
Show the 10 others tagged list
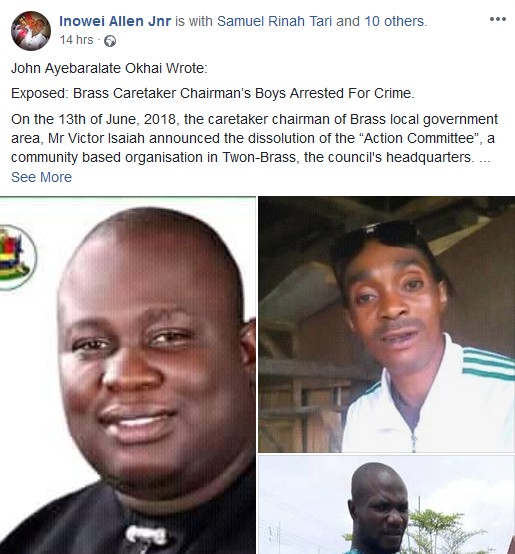tap(394, 21)
